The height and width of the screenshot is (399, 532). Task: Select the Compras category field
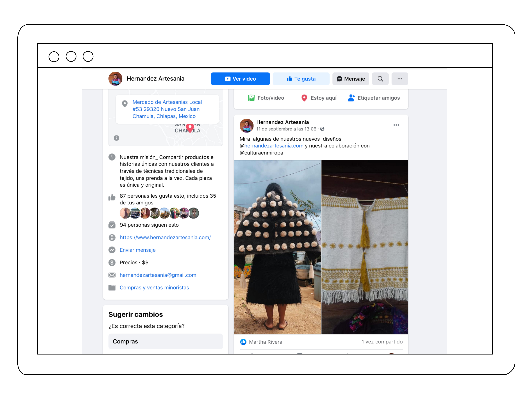click(x=166, y=341)
